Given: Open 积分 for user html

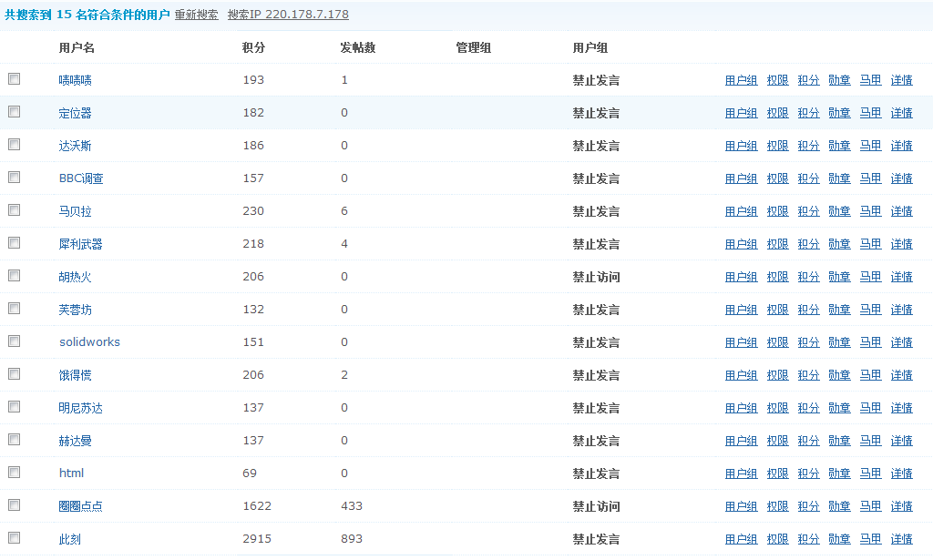Looking at the screenshot, I should click(x=808, y=473).
